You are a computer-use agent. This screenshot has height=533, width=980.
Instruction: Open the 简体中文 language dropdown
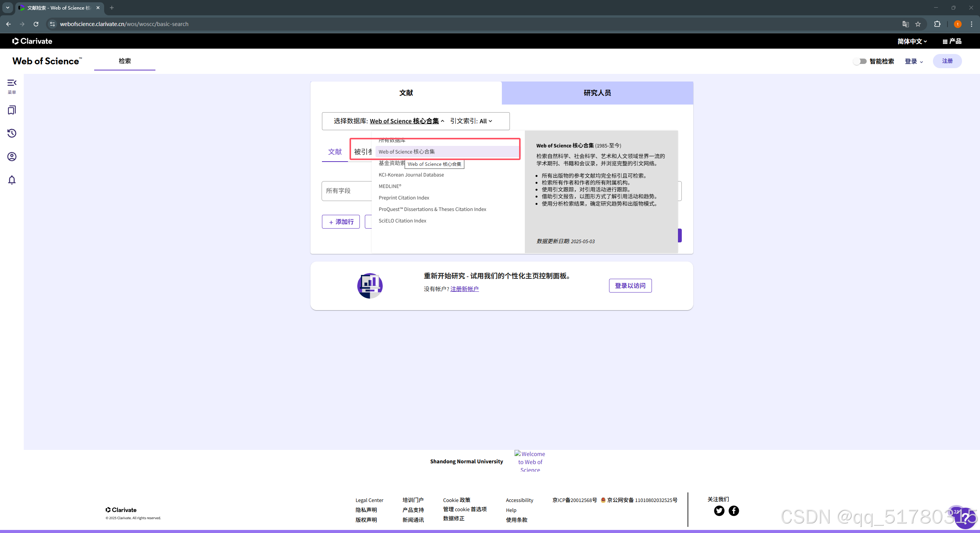click(912, 41)
